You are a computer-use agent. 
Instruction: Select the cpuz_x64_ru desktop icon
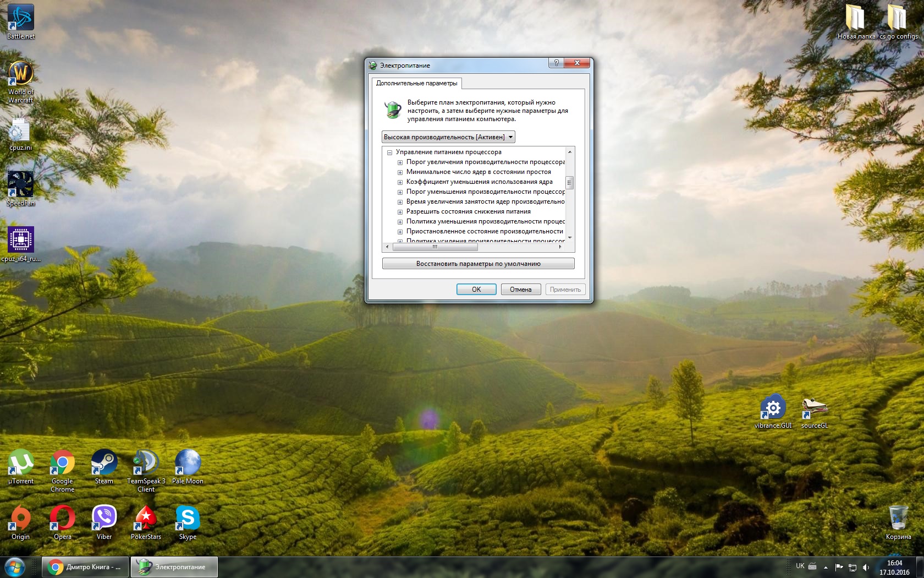21,244
